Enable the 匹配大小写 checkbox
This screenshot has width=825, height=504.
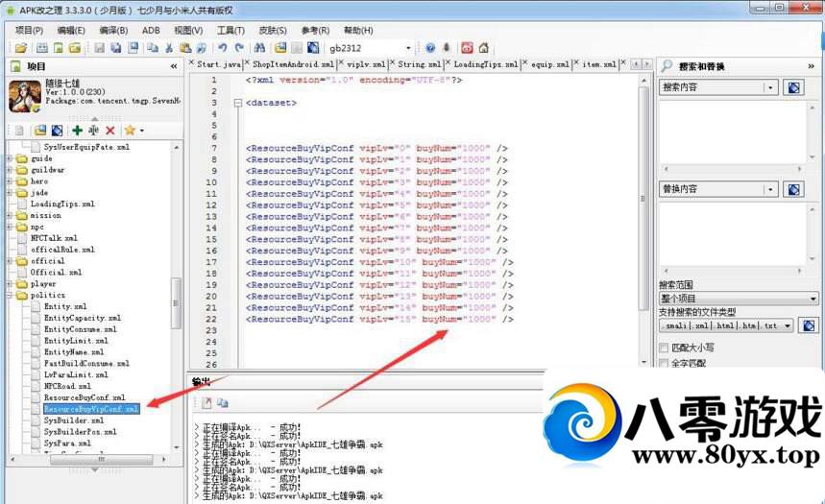(x=664, y=348)
